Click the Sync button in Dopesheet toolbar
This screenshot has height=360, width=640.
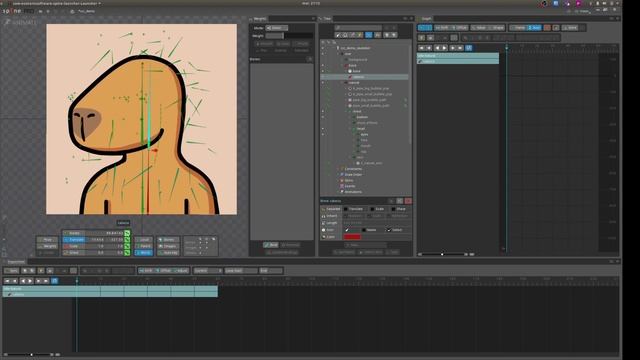[x=11, y=271]
